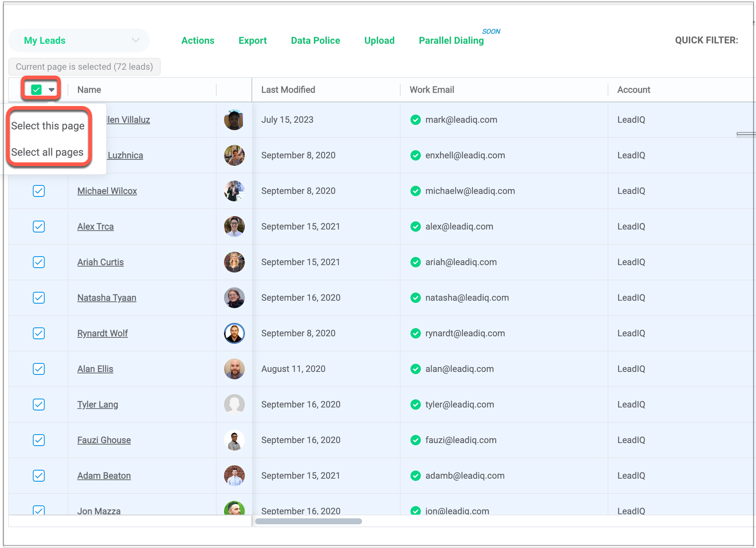This screenshot has width=756, height=548.
Task: Uncheck the Tyler Lang row checkbox
Action: click(x=39, y=405)
